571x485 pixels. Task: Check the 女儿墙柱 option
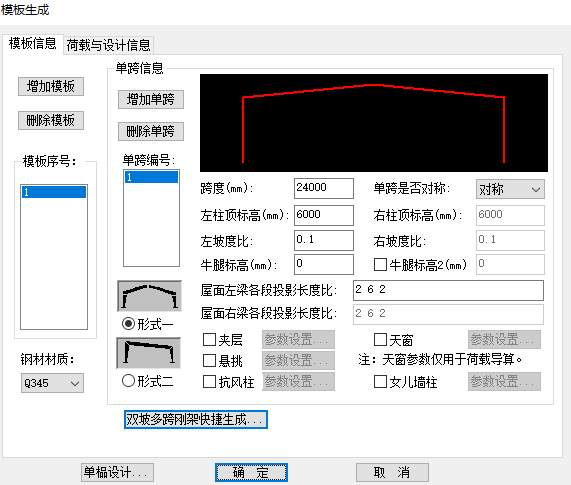(x=380, y=382)
